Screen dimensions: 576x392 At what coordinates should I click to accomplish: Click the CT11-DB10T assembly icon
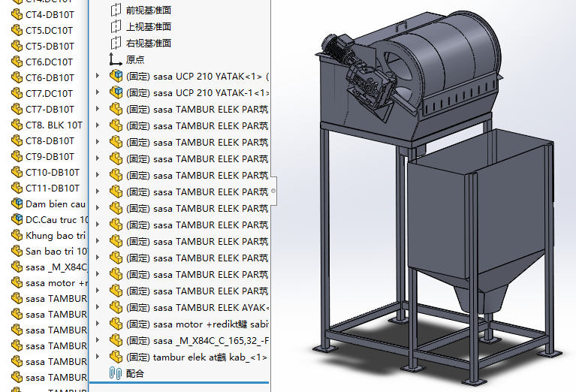17,188
